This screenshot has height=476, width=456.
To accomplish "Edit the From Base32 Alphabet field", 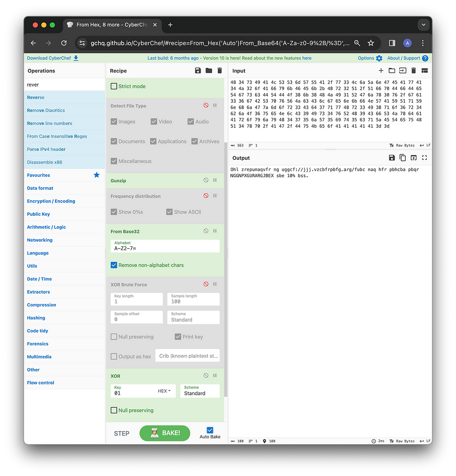I will coord(165,246).
